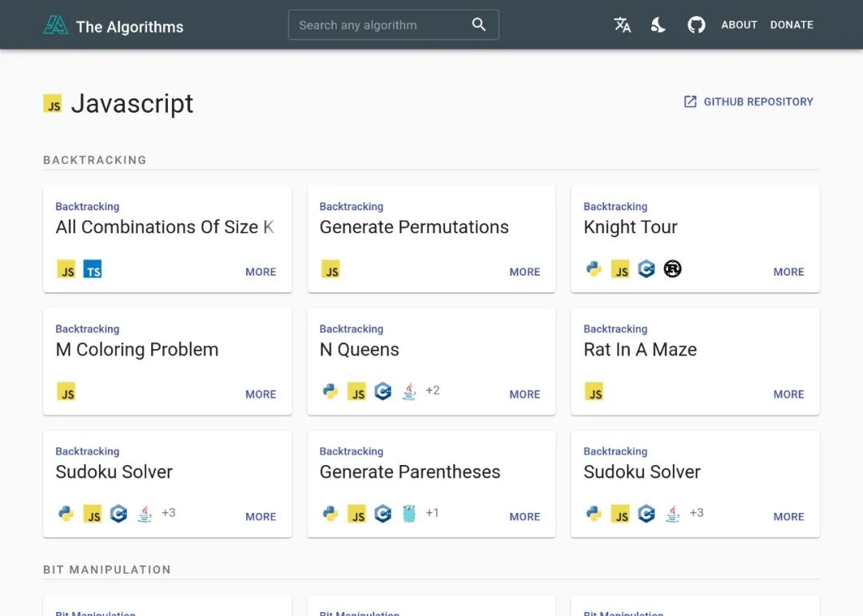Pick Java icon on N Queens card
Viewport: 863px width, 616px height.
tap(409, 391)
